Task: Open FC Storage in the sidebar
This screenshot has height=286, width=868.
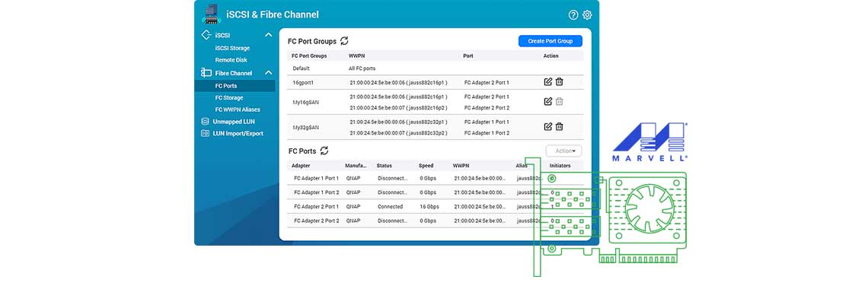Action: pyautogui.click(x=229, y=97)
